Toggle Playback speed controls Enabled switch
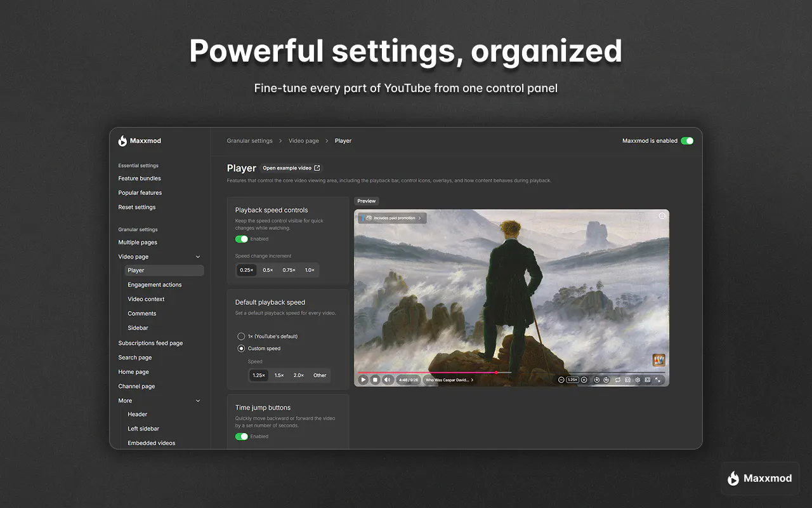This screenshot has height=508, width=812. click(x=242, y=239)
